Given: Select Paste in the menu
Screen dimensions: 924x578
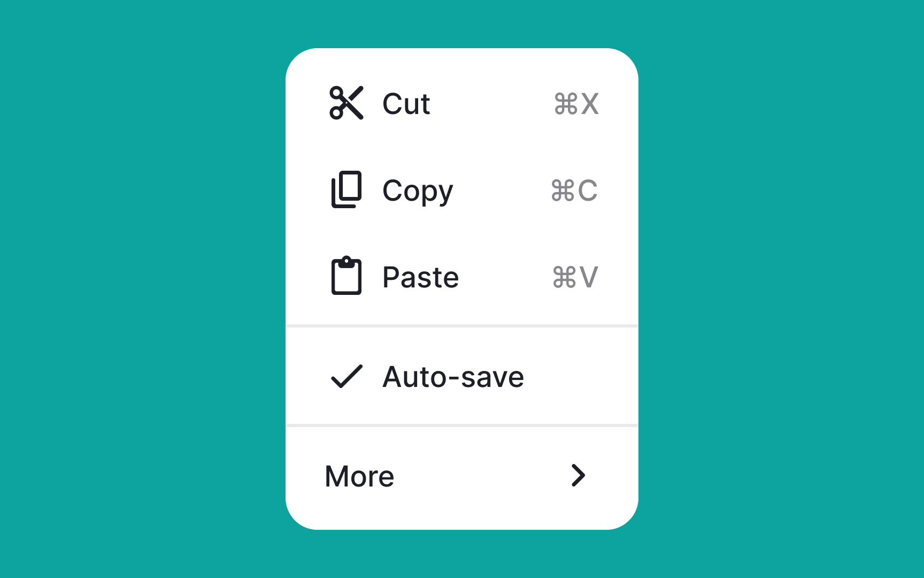Looking at the screenshot, I should 462,277.
